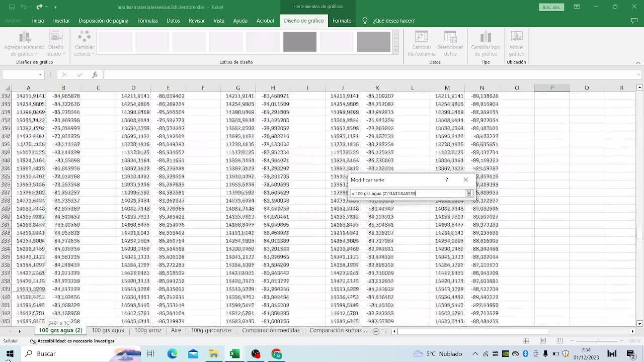This screenshot has width=644, height=362.
Task: Open the Acrobat ribbon tab
Action: [265, 21]
